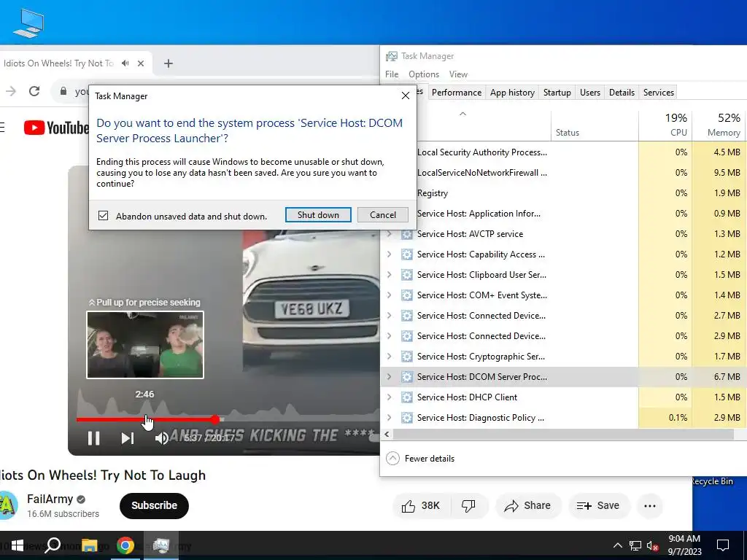The width and height of the screenshot is (747, 560).
Task: Switch to the App history tab
Action: pos(512,93)
